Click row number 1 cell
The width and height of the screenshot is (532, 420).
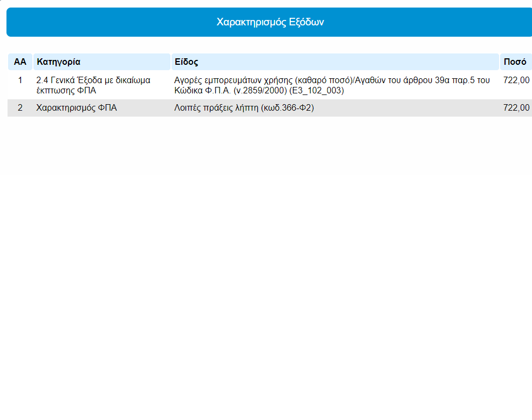(x=20, y=85)
